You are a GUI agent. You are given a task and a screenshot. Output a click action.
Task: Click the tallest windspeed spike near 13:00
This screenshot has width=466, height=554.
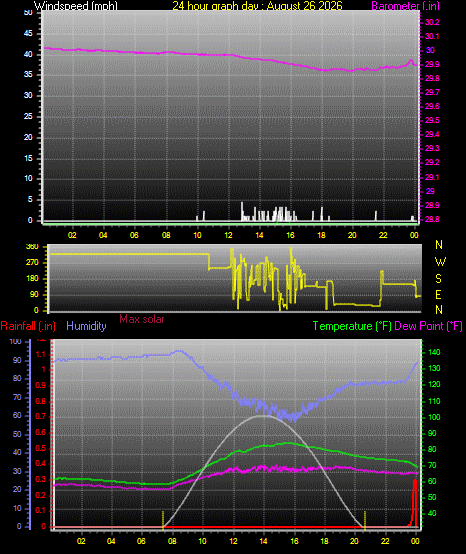(242, 211)
